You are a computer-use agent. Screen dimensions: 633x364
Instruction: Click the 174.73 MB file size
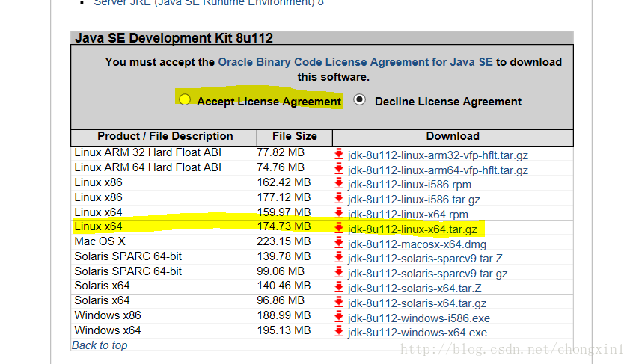coord(284,226)
